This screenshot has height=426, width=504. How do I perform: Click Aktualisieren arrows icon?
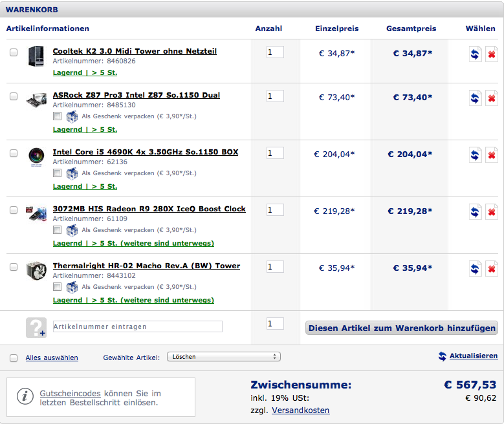click(x=443, y=356)
